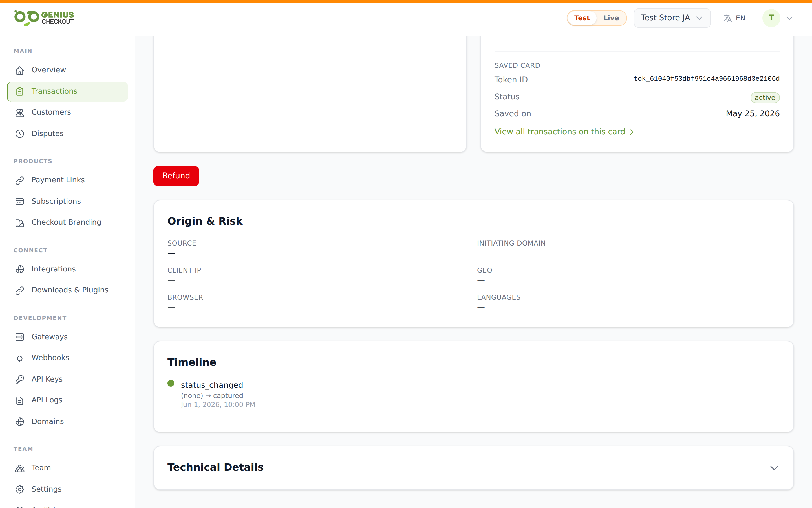Image resolution: width=812 pixels, height=508 pixels.
Task: Click the active status badge
Action: (765, 98)
